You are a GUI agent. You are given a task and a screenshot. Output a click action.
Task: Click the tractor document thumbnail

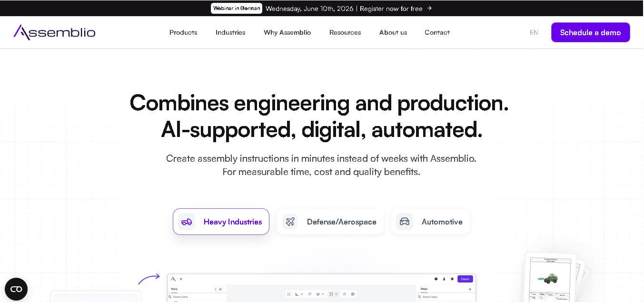(x=550, y=279)
